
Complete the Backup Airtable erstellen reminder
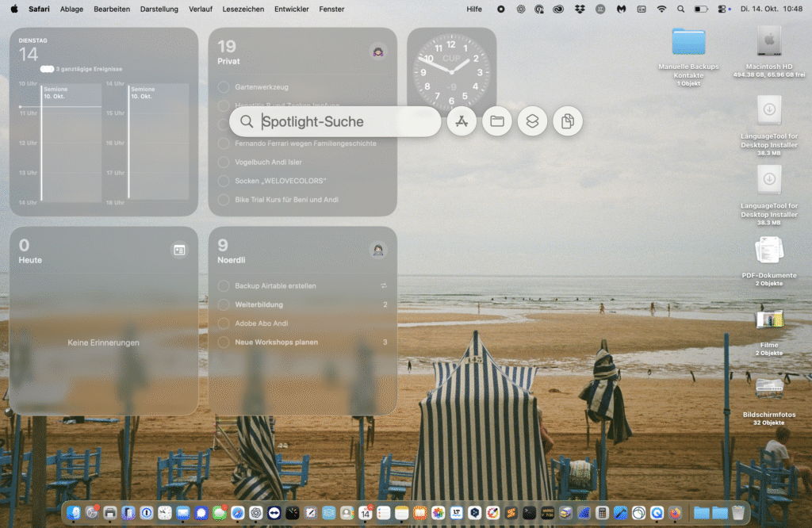coord(224,285)
